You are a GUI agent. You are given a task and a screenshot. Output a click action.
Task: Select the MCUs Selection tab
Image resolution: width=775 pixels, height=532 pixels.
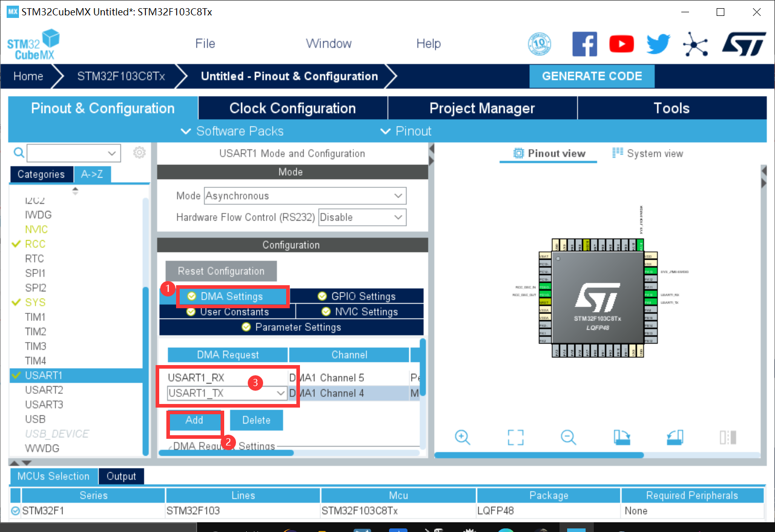pos(53,476)
